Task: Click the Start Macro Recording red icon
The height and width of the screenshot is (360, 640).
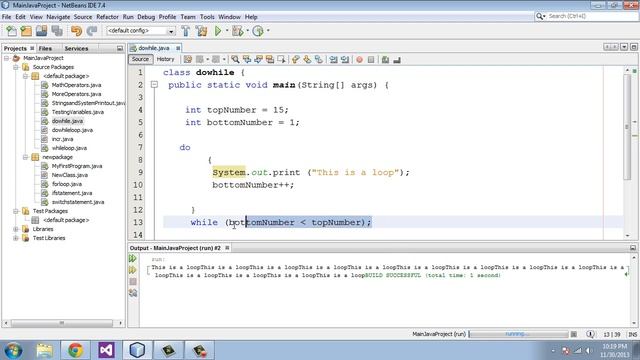Action: point(360,60)
